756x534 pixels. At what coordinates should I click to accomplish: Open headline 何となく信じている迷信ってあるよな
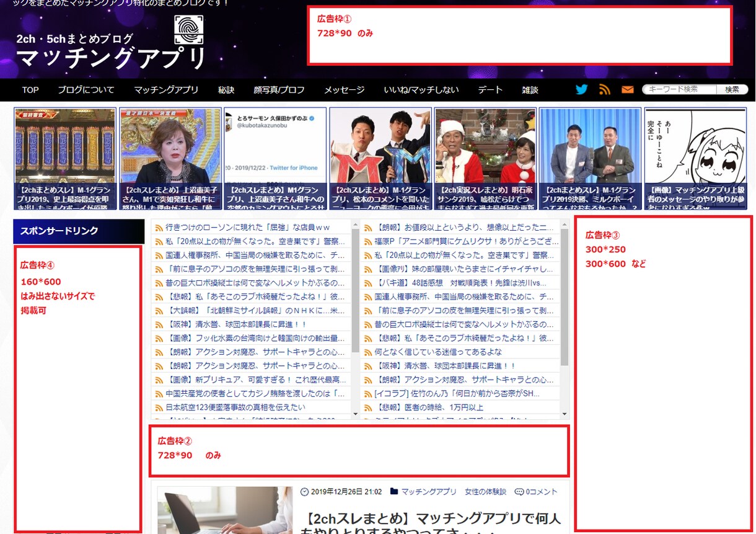[x=438, y=352]
